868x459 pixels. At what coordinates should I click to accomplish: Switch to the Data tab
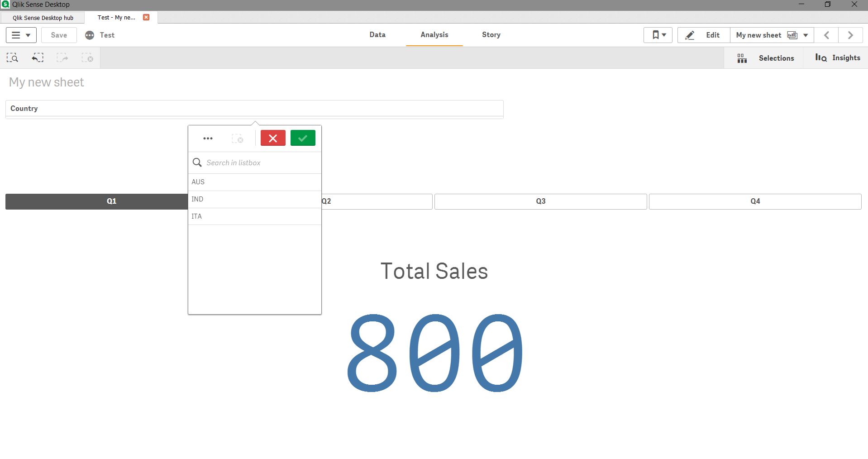pyautogui.click(x=377, y=35)
